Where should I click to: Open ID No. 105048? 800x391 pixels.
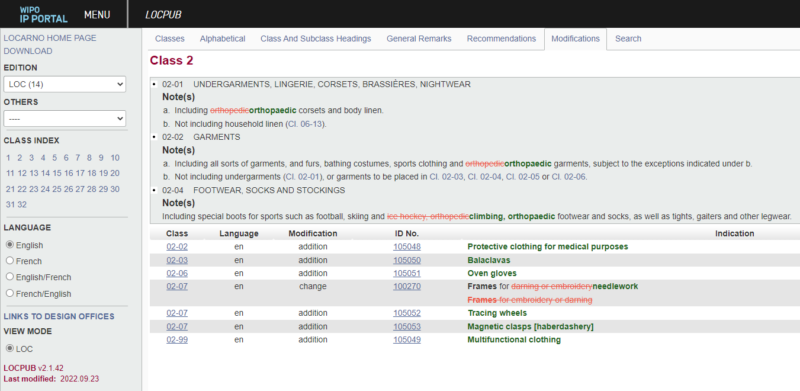[407, 247]
